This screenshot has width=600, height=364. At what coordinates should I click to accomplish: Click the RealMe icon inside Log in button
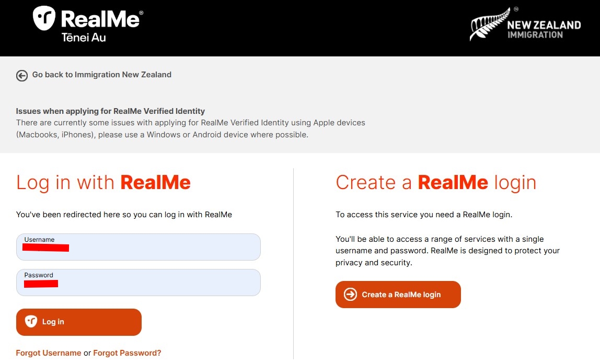pyautogui.click(x=31, y=321)
